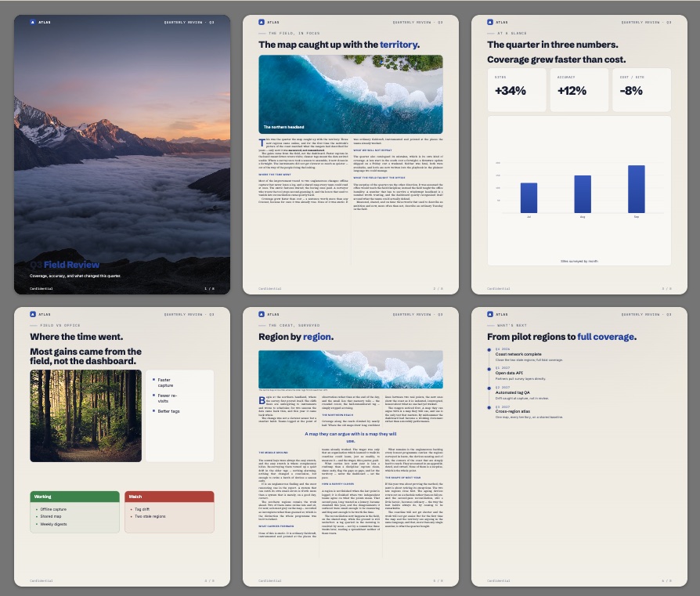Click the red 'Watch' card header
Screen dimensions: 700x596
[169, 497]
